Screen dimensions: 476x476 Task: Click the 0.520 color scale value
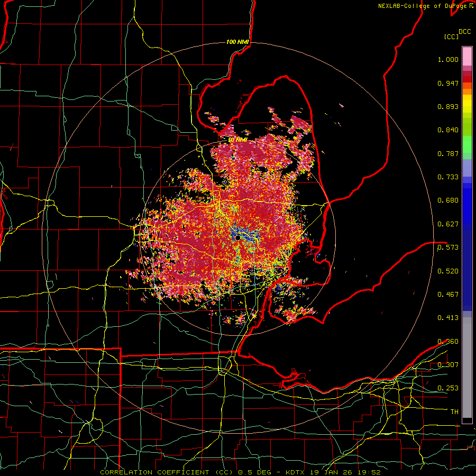448,271
